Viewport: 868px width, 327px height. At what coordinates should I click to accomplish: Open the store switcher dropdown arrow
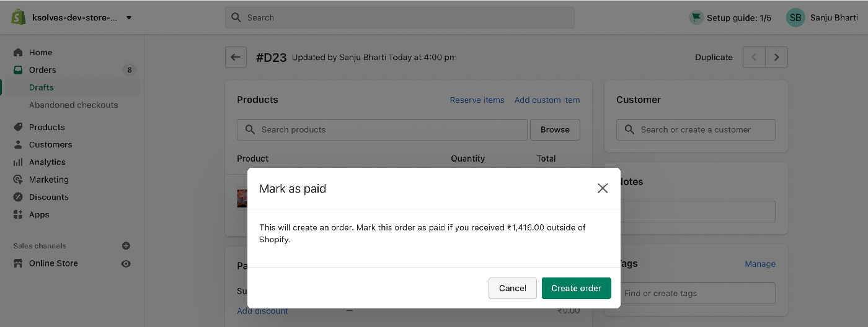tap(129, 18)
